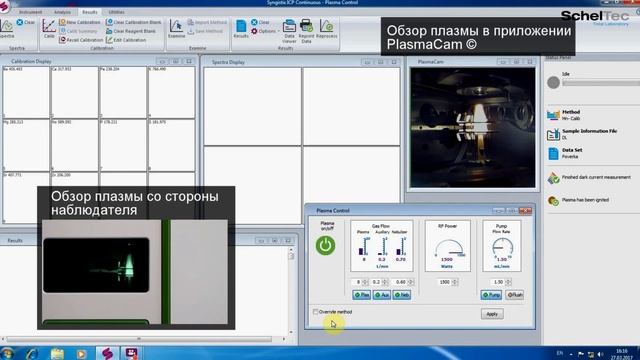Click the PlasmaCam live camera view
Screen dimensions: 640x360
(472, 127)
